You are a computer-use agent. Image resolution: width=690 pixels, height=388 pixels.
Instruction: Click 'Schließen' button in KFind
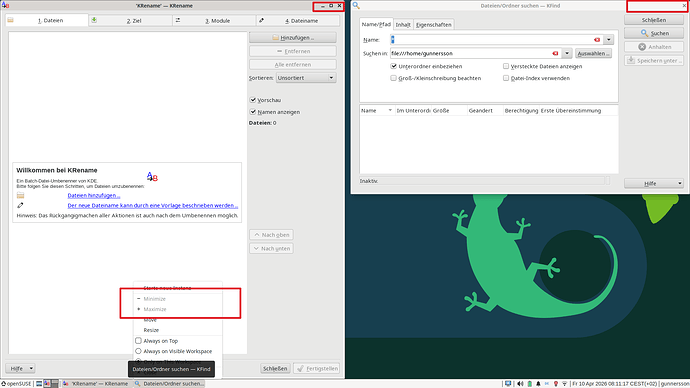click(654, 20)
